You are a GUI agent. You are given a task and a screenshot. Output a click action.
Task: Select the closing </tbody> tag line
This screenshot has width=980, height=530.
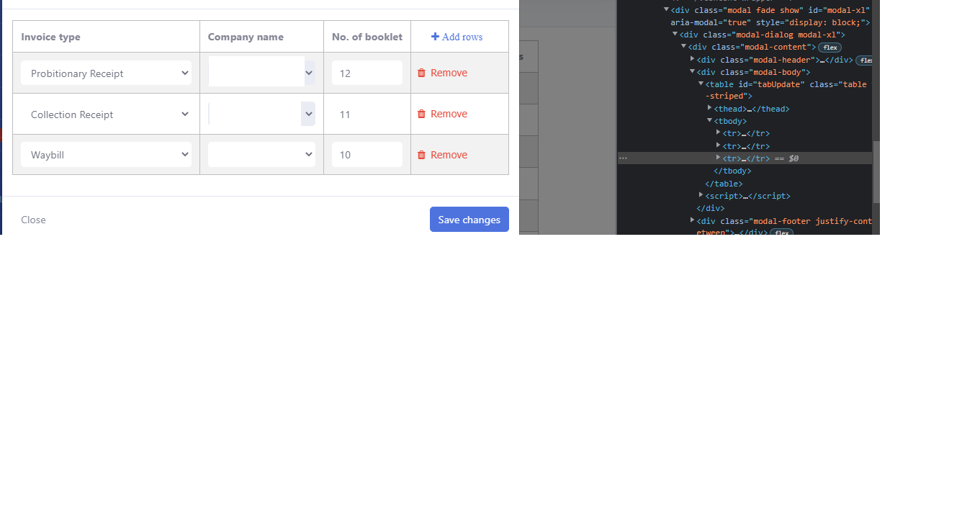tap(732, 171)
